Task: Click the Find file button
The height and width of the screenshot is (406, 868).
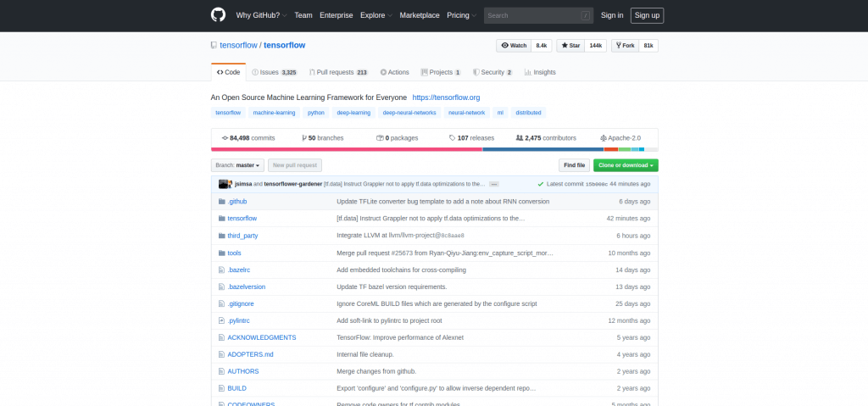Action: pos(574,165)
